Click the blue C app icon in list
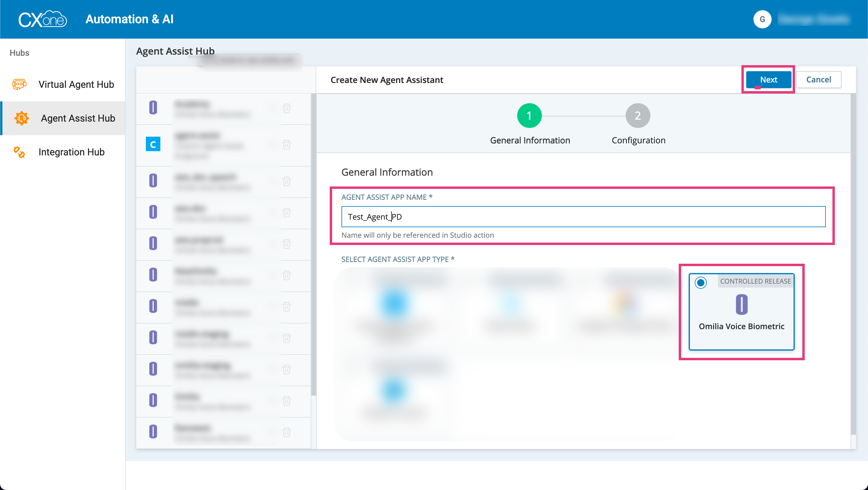Image resolution: width=868 pixels, height=490 pixels. tap(153, 144)
